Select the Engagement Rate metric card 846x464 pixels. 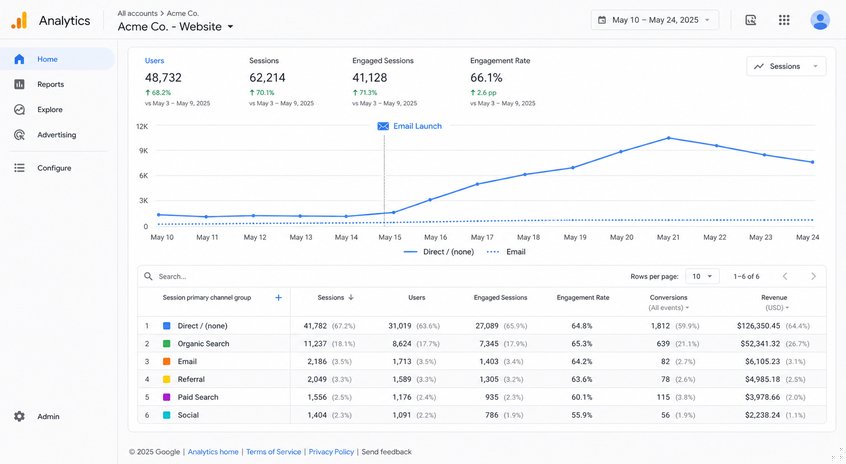(502, 81)
